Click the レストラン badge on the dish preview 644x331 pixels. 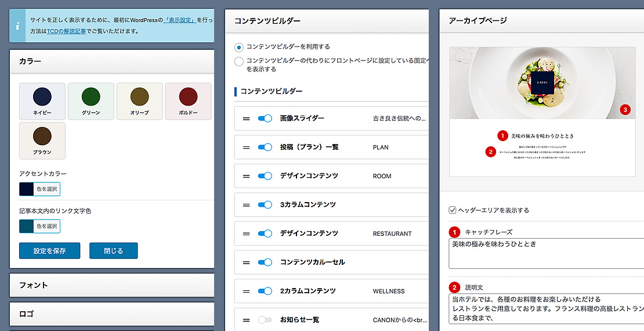point(542,82)
